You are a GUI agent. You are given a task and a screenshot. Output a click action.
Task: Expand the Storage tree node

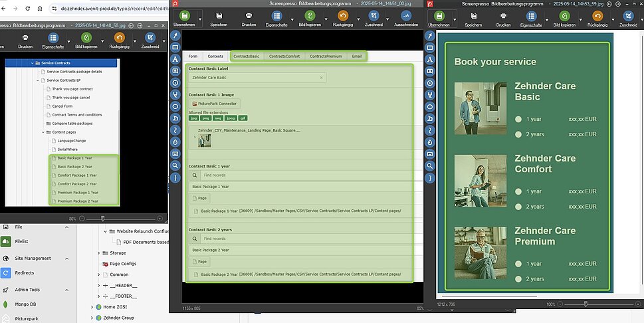[99, 253]
